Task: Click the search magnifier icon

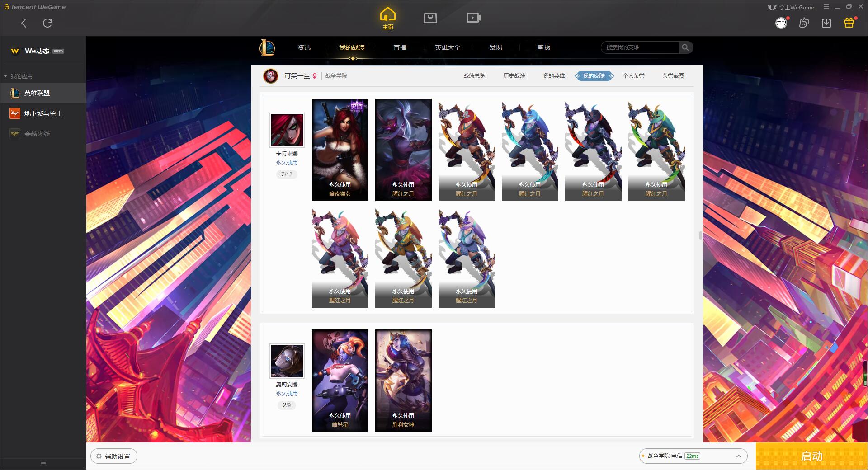Action: tap(685, 47)
